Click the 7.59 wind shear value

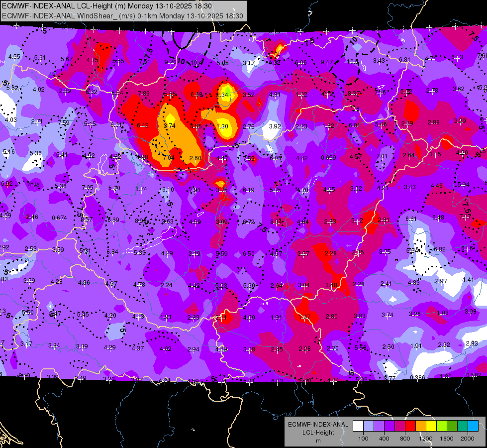(64, 123)
